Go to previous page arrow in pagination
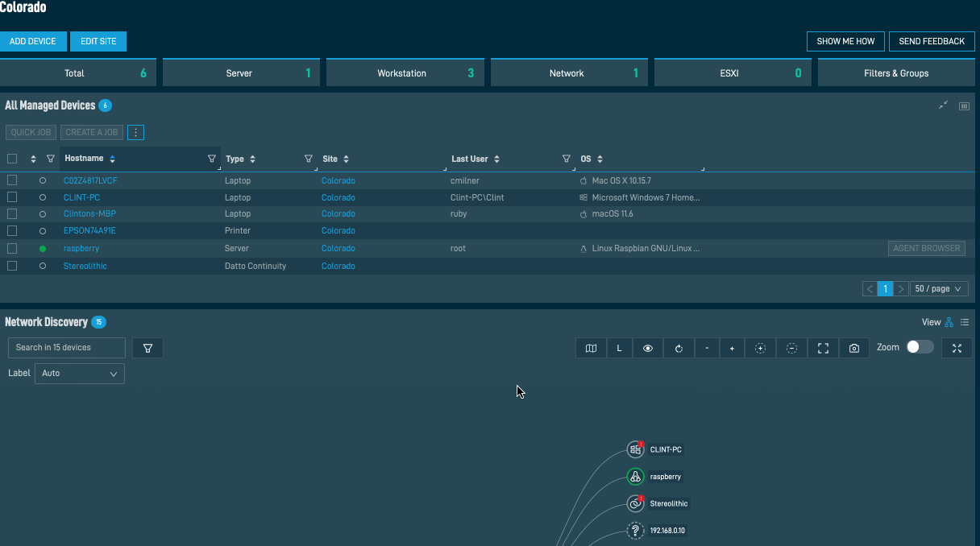Image resolution: width=980 pixels, height=546 pixels. (x=870, y=288)
